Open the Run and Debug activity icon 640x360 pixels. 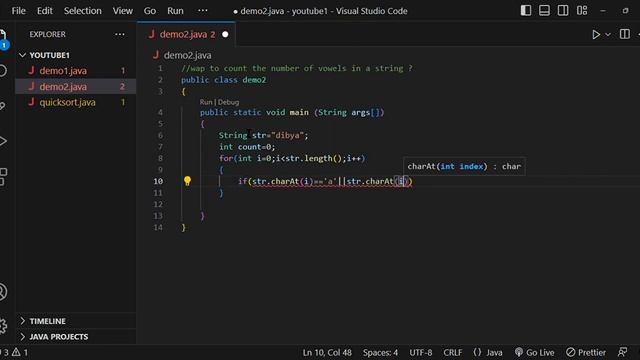pyautogui.click(x=3, y=141)
